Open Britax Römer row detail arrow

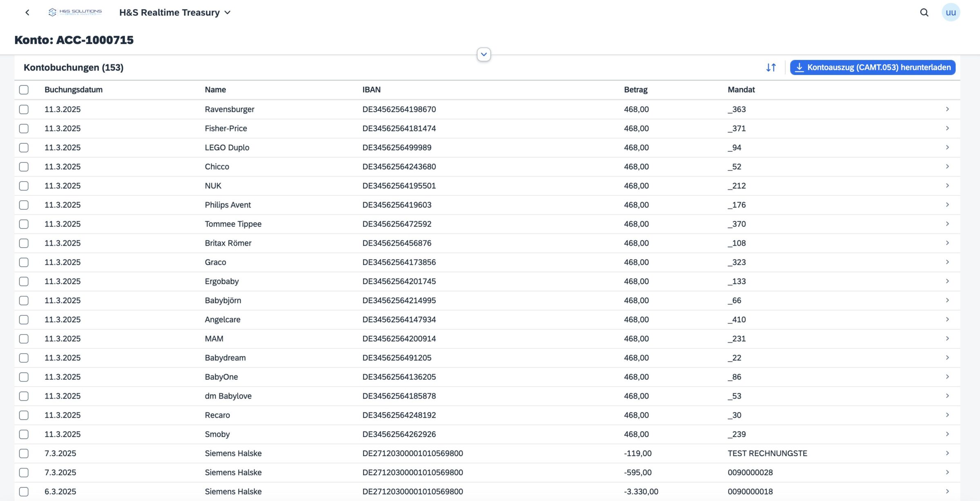pyautogui.click(x=947, y=243)
